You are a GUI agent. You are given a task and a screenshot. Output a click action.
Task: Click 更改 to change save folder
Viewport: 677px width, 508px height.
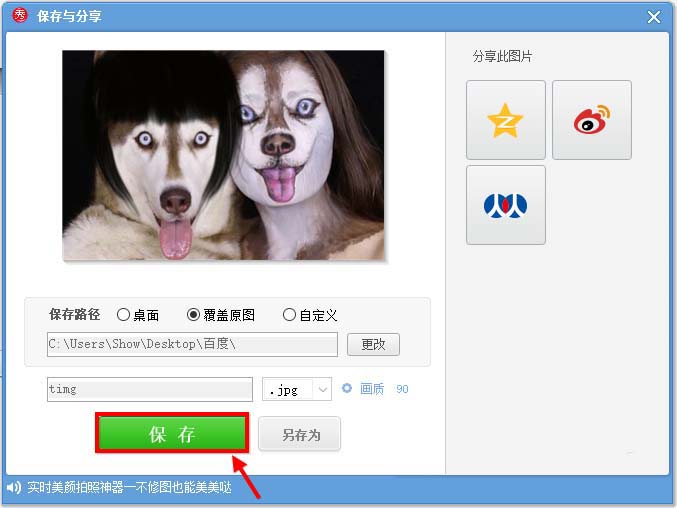(373, 344)
